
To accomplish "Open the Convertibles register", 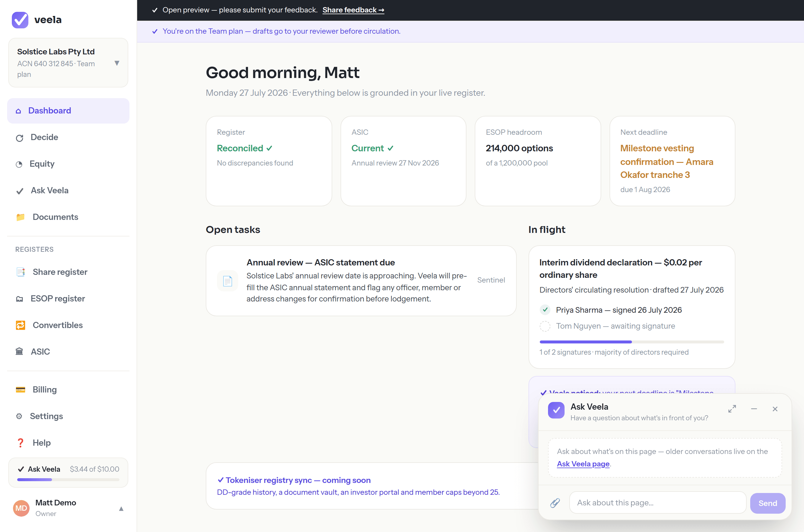I will [68, 325].
